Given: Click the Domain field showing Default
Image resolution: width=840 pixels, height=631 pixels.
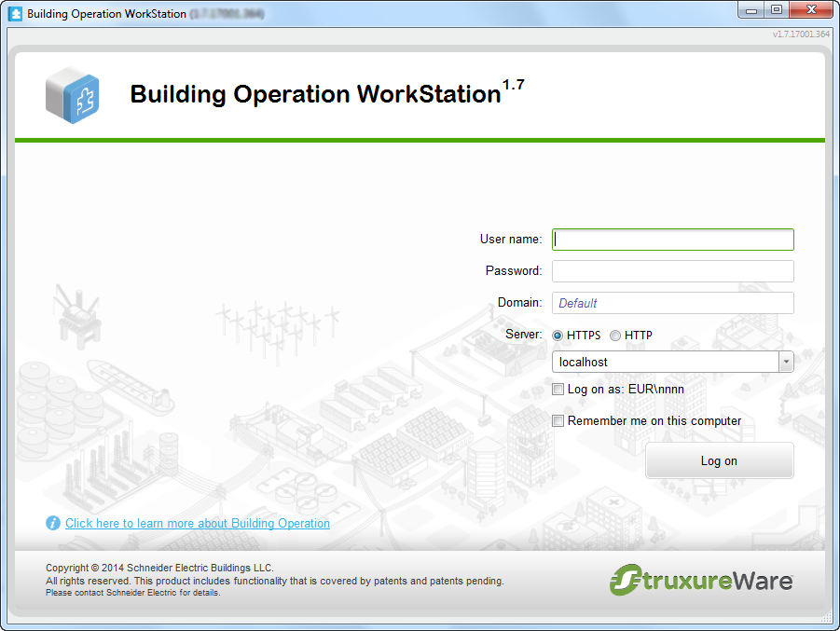Looking at the screenshot, I should (672, 303).
